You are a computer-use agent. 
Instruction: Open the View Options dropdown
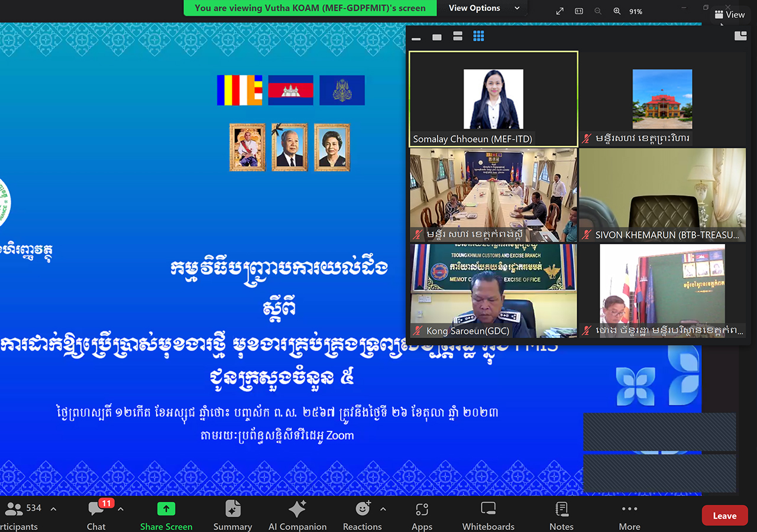coord(484,8)
